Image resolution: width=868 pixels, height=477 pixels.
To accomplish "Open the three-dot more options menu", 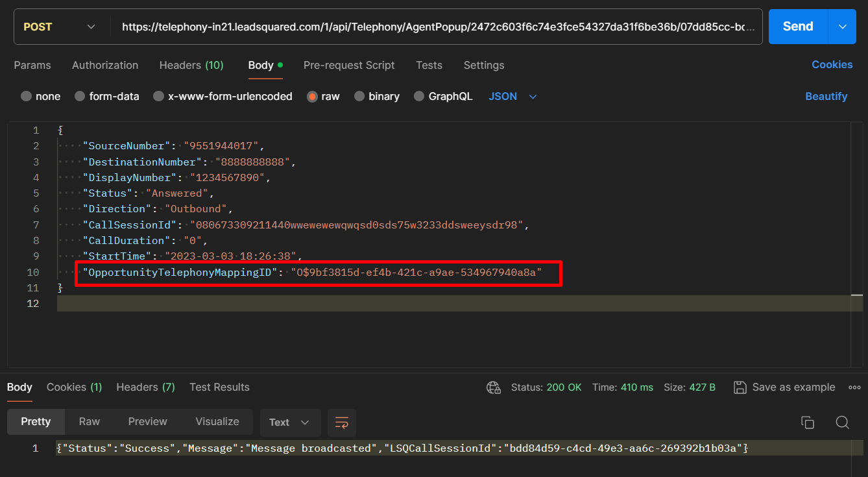I will (854, 387).
